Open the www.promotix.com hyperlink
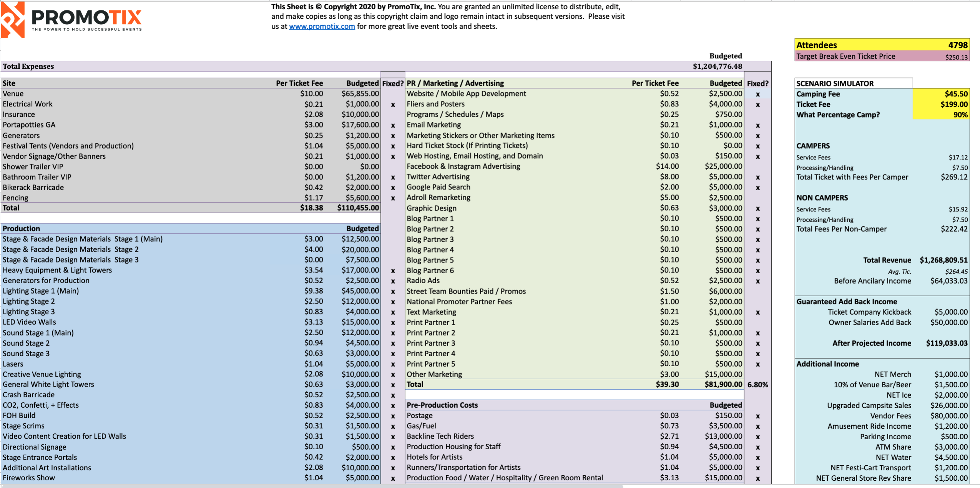 pos(322,26)
